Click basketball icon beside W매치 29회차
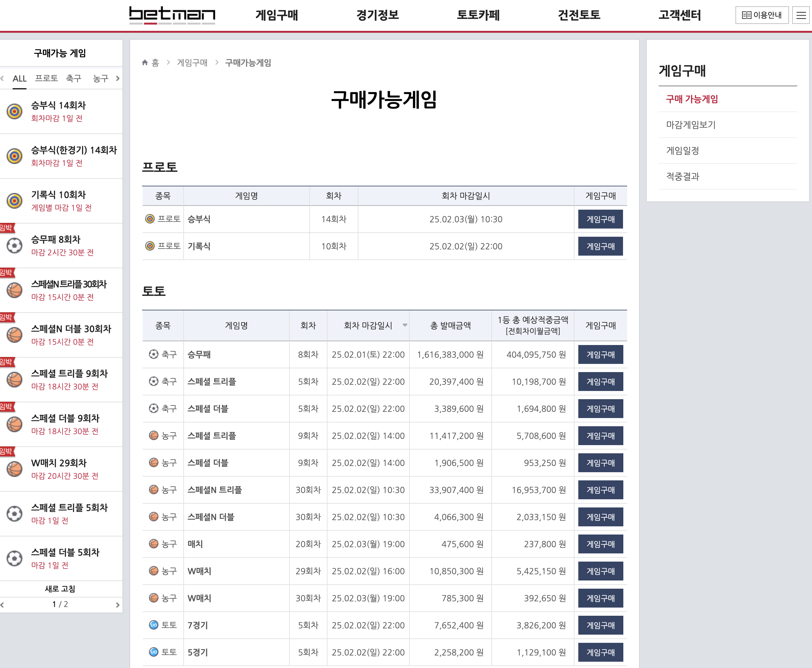This screenshot has width=812, height=668. pyautogui.click(x=14, y=469)
